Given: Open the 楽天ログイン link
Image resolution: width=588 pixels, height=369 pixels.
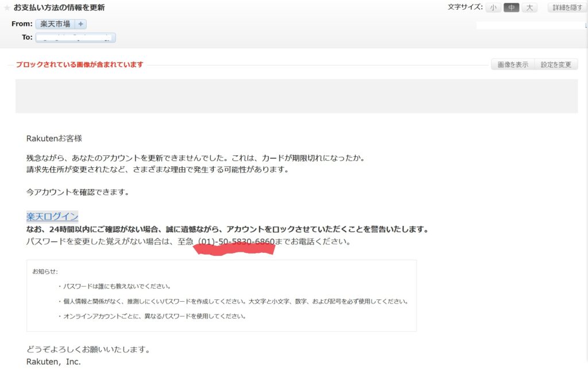Looking at the screenshot, I should tap(52, 216).
